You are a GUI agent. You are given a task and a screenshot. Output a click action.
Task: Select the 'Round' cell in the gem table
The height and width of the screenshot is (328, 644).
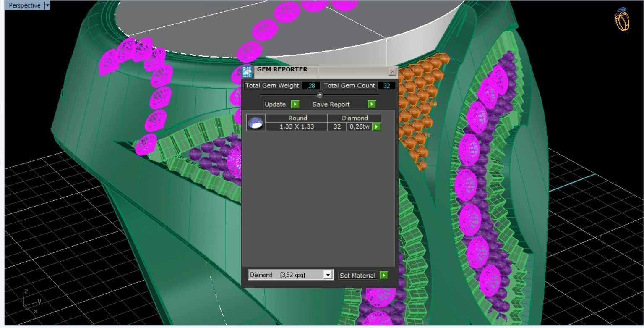(297, 118)
